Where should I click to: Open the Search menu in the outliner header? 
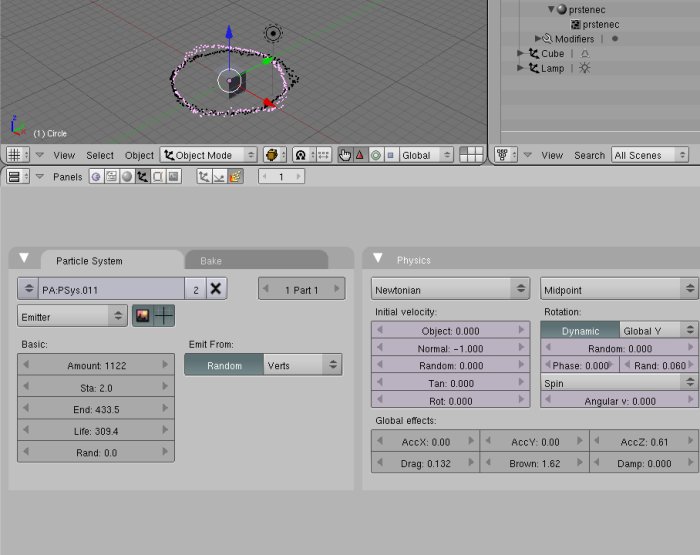(x=589, y=155)
